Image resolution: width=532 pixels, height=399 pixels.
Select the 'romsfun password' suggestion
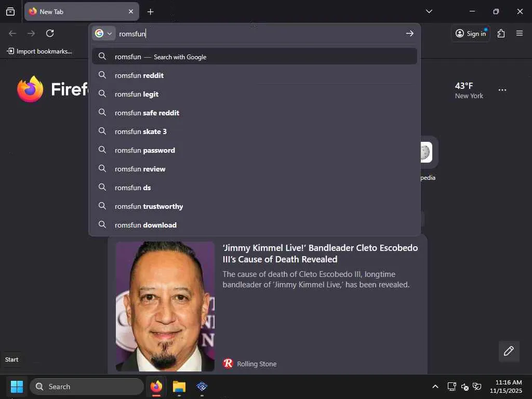255,150
